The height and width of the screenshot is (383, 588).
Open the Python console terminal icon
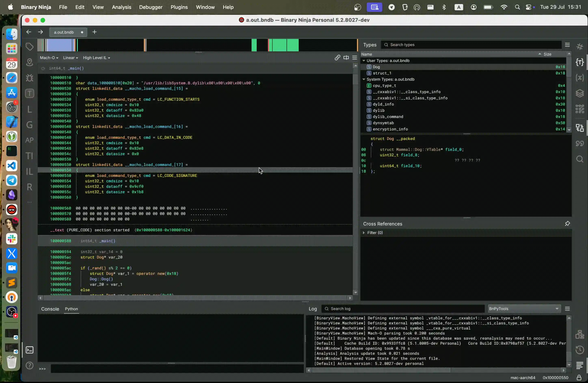click(x=29, y=350)
